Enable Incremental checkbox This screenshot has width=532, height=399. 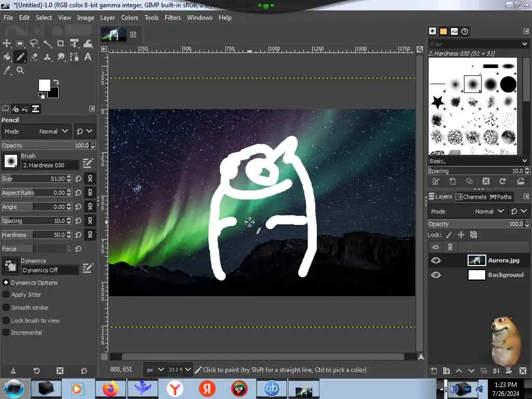pyautogui.click(x=6, y=332)
